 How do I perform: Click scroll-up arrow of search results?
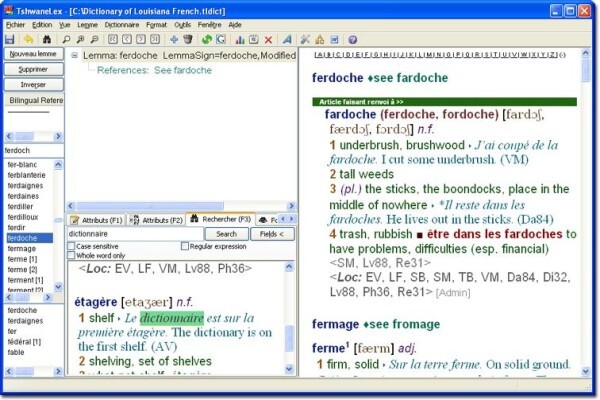tap(289, 266)
